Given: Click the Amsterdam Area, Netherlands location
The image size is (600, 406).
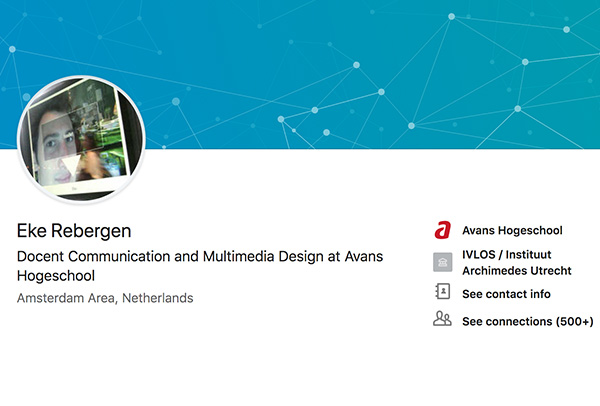Looking at the screenshot, I should click(x=105, y=298).
